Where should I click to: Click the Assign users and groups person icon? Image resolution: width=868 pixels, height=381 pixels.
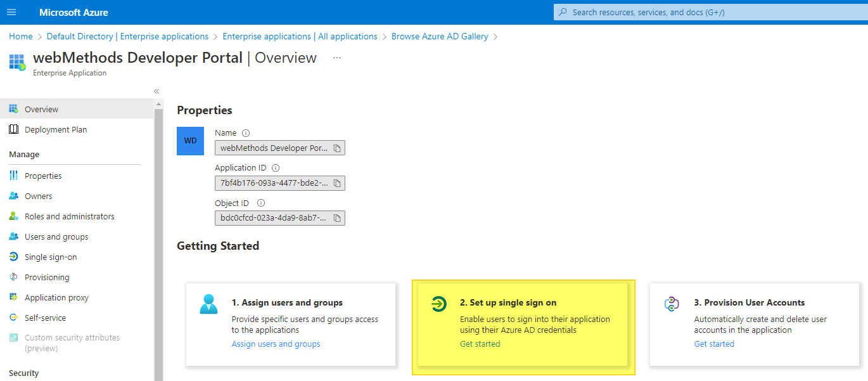[208, 304]
